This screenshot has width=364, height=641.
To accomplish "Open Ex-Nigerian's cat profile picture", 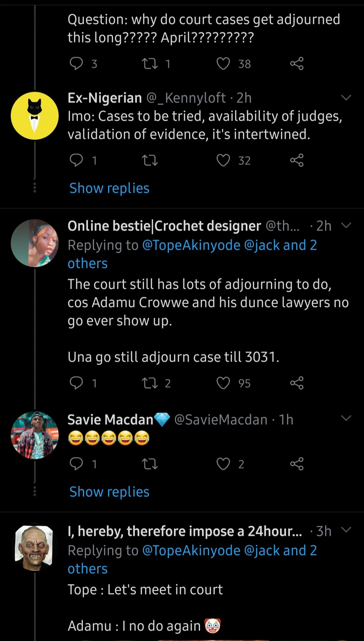I will (x=35, y=116).
